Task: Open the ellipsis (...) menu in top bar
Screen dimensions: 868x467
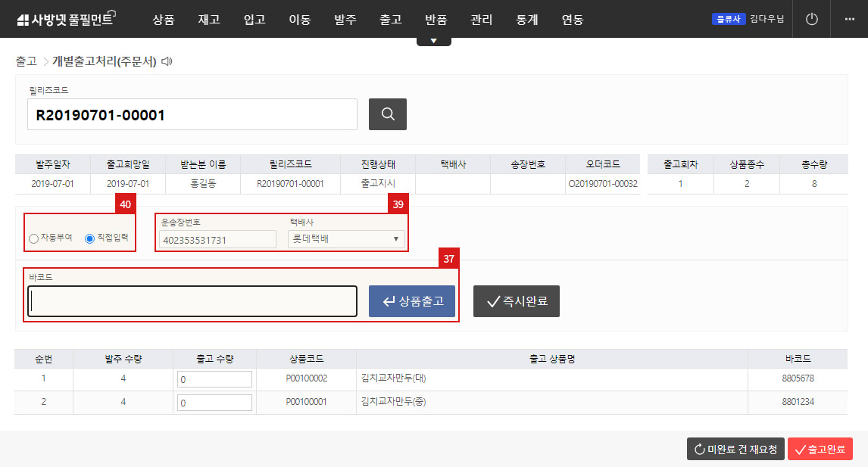Action: point(850,19)
